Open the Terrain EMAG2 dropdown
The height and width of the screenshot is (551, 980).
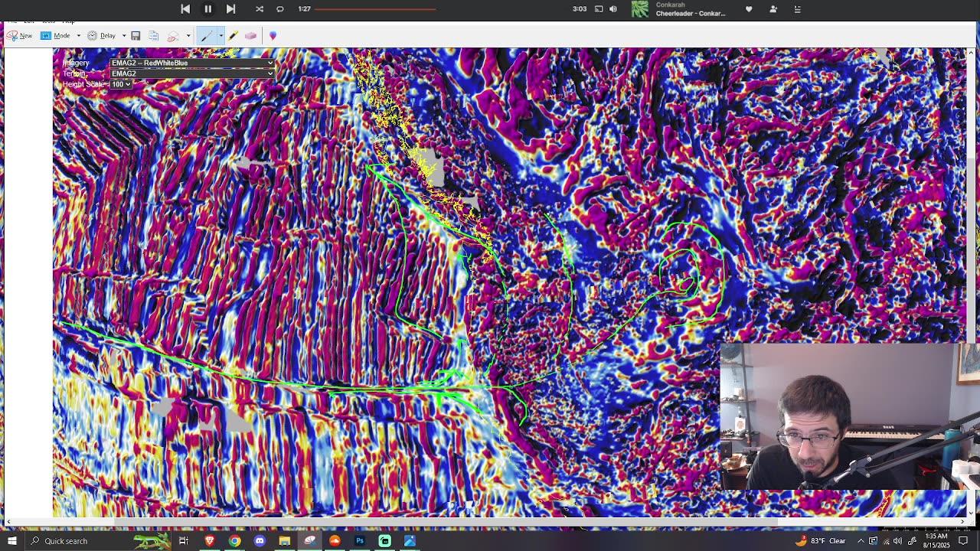(191, 73)
